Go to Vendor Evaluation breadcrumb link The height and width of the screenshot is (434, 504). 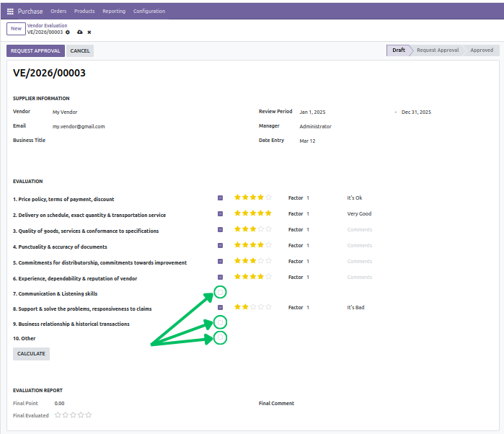[48, 25]
